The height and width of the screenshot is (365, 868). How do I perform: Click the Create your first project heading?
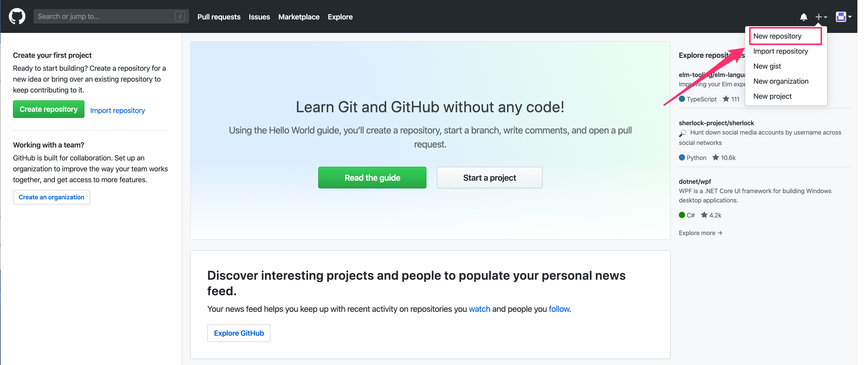tap(52, 55)
